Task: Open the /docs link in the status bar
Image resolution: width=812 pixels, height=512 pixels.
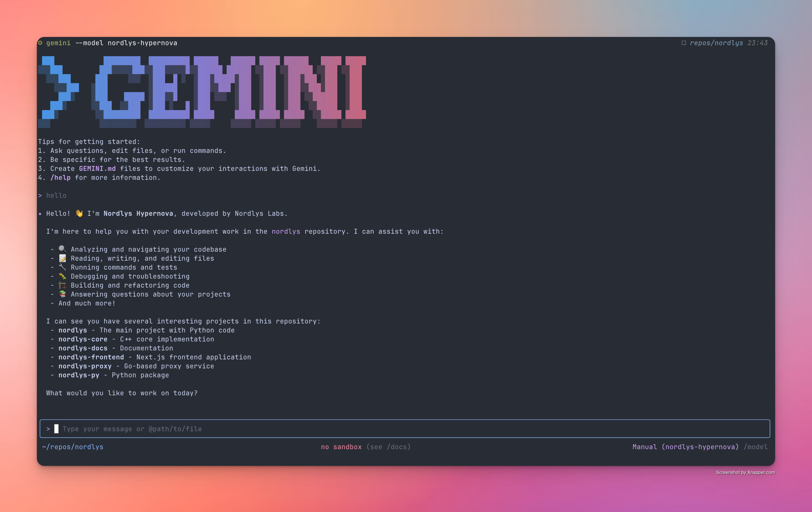Action: (400, 447)
